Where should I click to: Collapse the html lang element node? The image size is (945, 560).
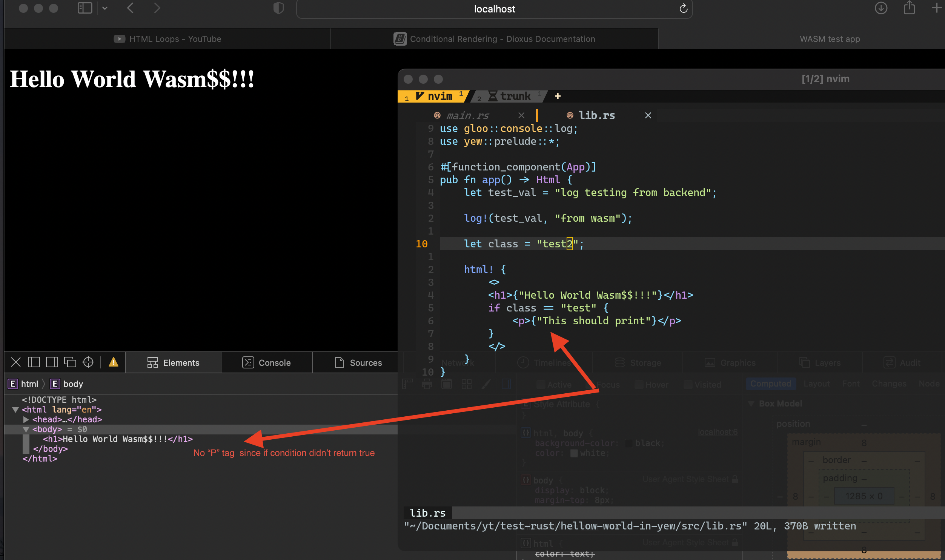(x=15, y=410)
